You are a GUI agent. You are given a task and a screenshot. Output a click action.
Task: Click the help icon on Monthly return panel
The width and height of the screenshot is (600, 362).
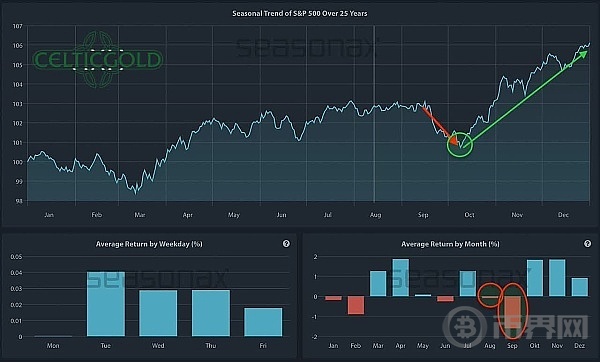tap(587, 244)
